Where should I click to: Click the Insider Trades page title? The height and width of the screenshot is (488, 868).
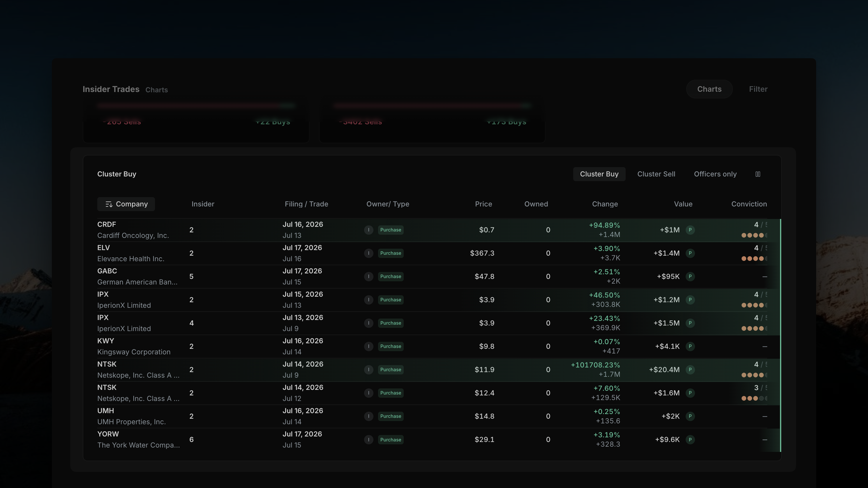(x=111, y=89)
